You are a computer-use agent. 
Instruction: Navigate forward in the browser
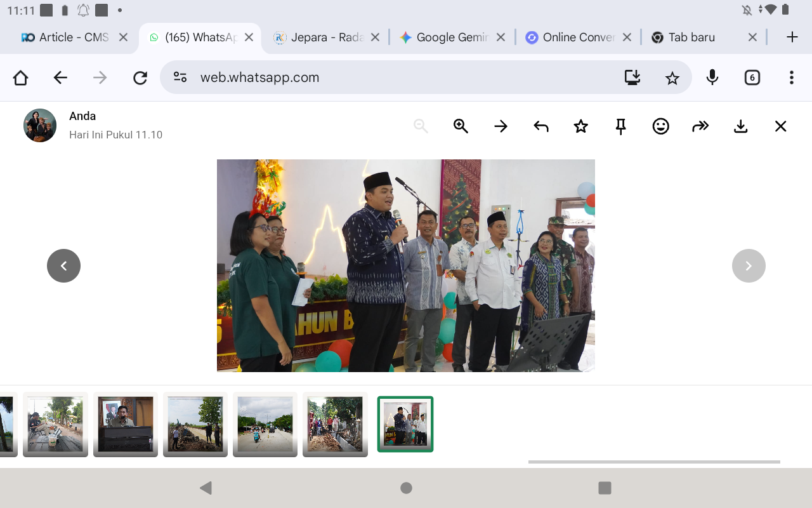pos(100,77)
